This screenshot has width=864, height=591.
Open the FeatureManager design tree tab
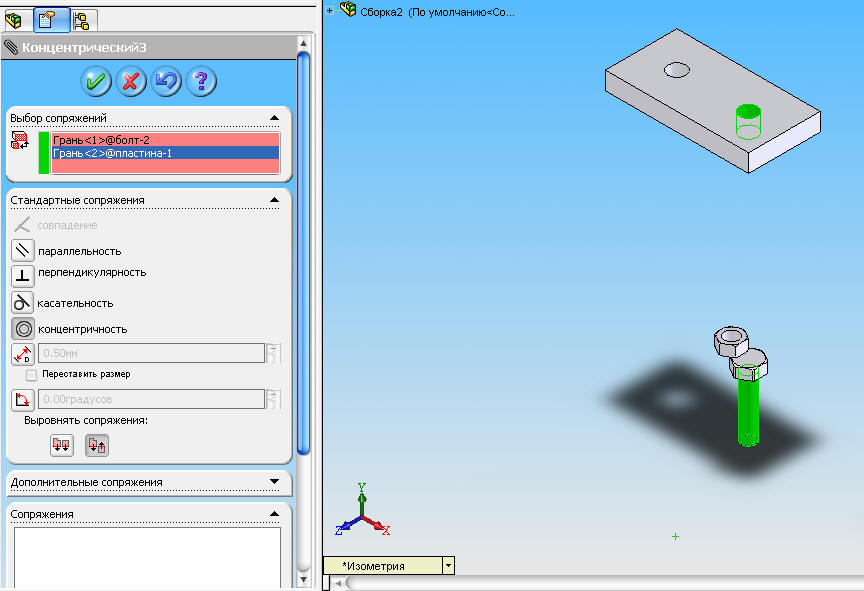point(14,20)
